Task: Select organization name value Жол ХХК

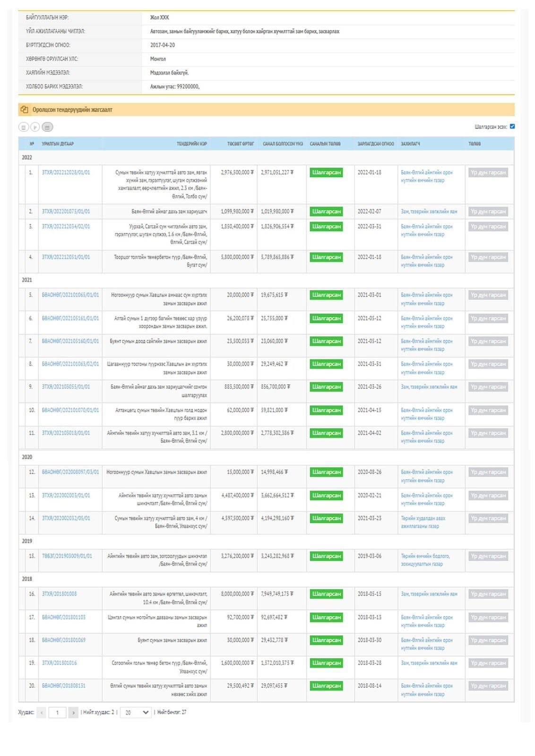Action: tap(159, 17)
